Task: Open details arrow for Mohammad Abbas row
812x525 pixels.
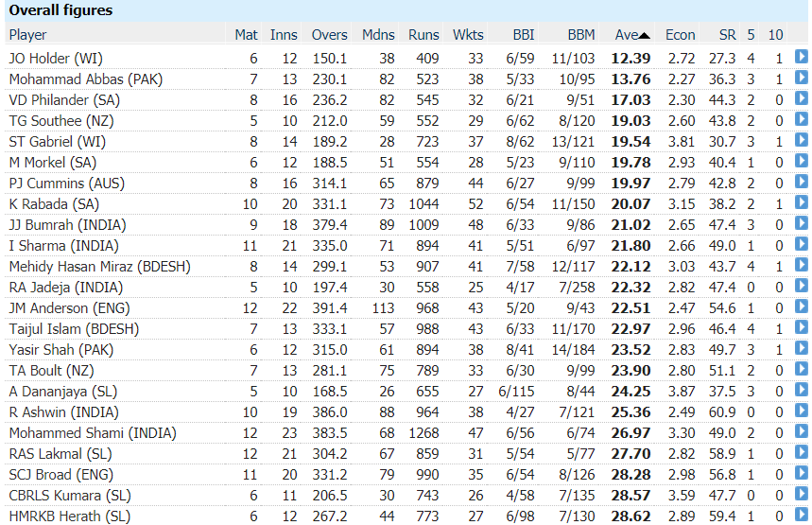Action: [x=801, y=78]
